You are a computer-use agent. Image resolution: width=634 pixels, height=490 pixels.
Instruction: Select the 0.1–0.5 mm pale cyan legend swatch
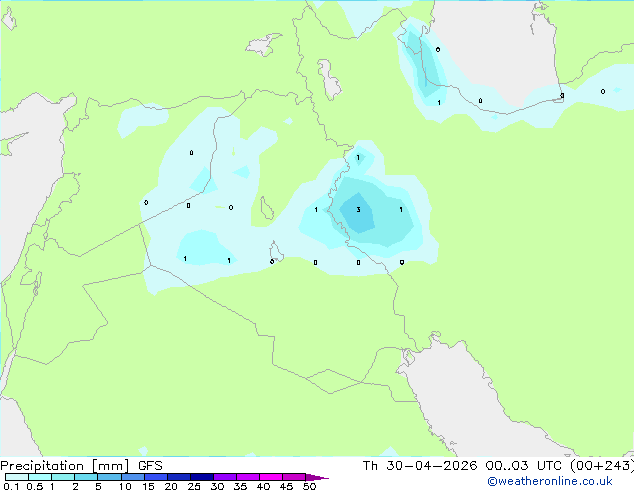click(17, 477)
